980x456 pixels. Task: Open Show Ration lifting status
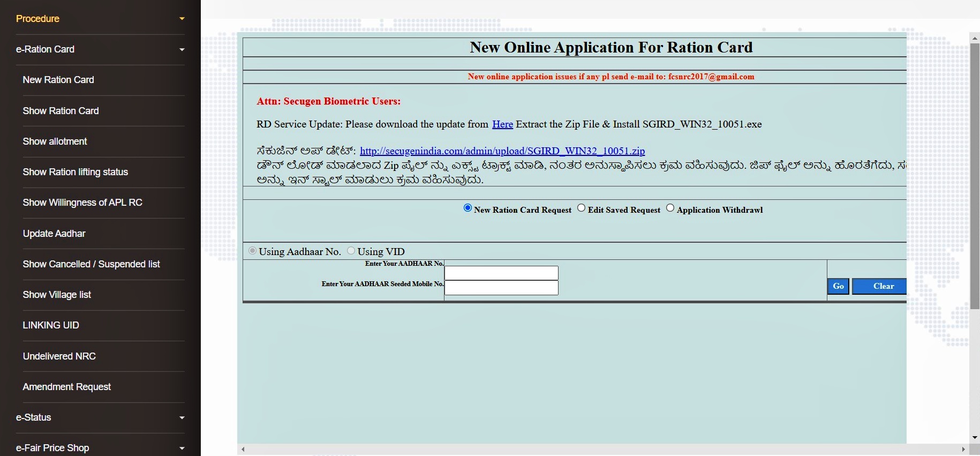point(75,172)
